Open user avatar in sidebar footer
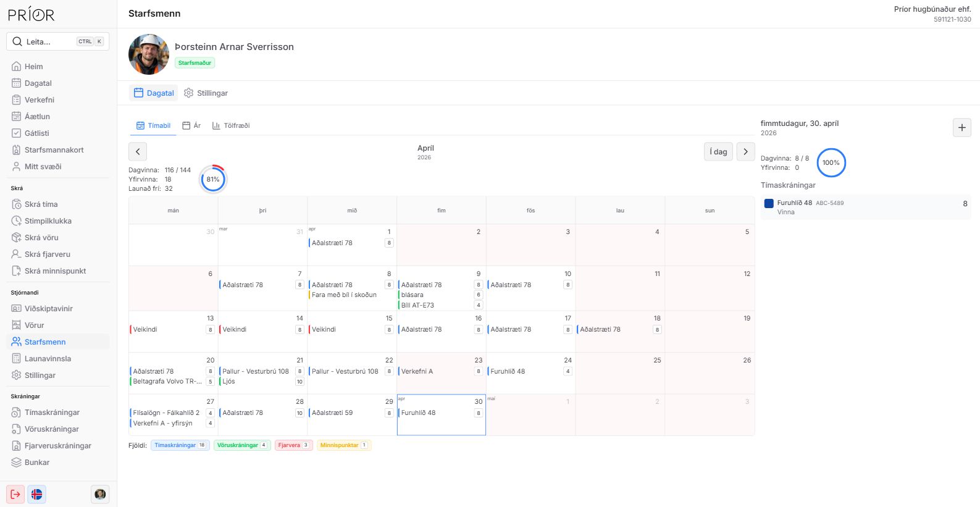The width and height of the screenshot is (980, 507). (x=100, y=494)
